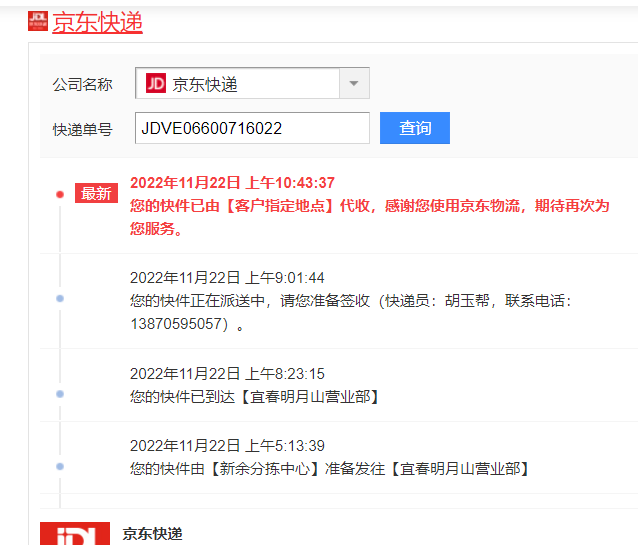The image size is (638, 545).
Task: Click the 正在派送中 courier 胡玉帮 message
Action: pos(351,313)
